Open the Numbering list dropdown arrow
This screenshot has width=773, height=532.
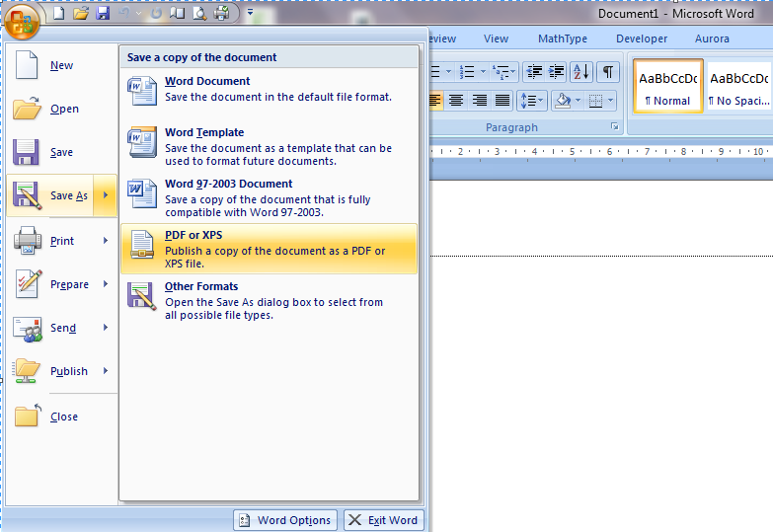click(x=483, y=72)
